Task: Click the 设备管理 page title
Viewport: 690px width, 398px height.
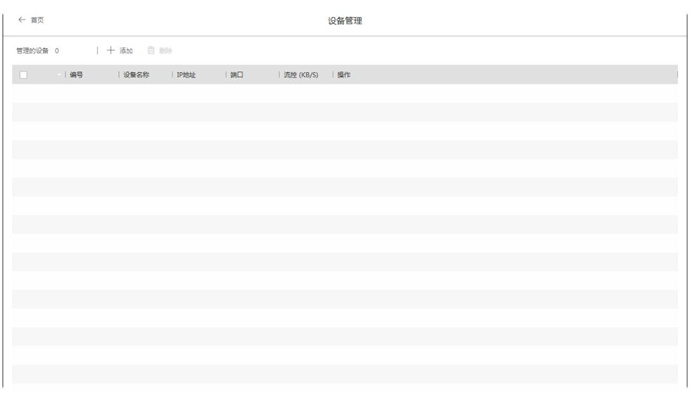Action: click(x=345, y=21)
